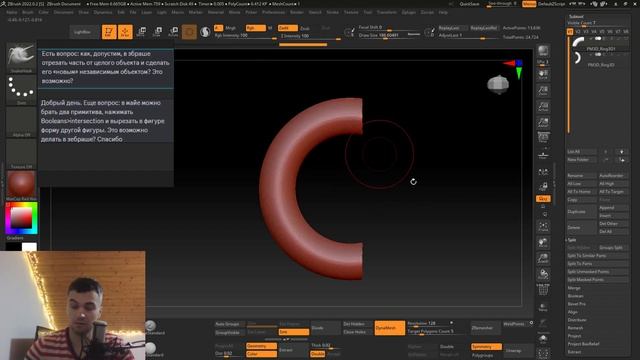The height and width of the screenshot is (360, 640).
Task: Open the Zplugin menu
Action: coord(409,12)
